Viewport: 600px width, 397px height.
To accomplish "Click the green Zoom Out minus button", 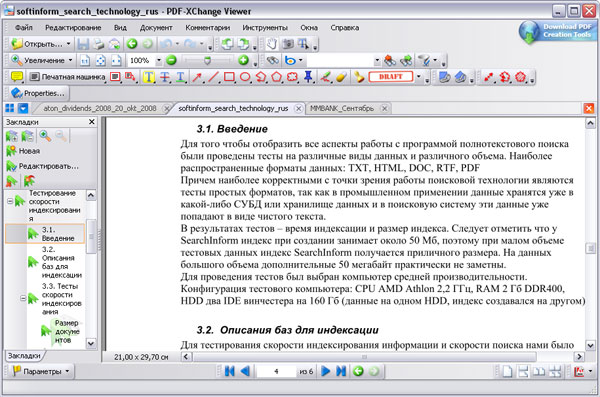I will coord(171,60).
